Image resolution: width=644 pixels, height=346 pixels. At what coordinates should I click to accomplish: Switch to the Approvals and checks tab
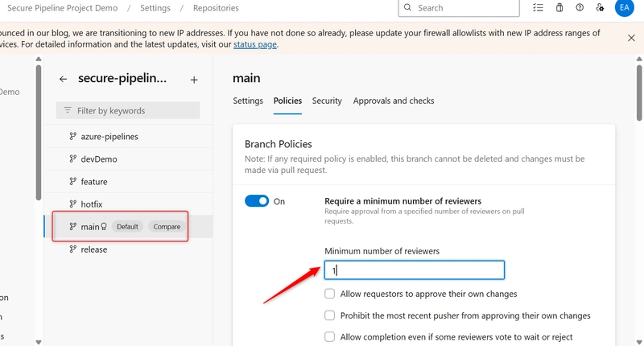(394, 101)
